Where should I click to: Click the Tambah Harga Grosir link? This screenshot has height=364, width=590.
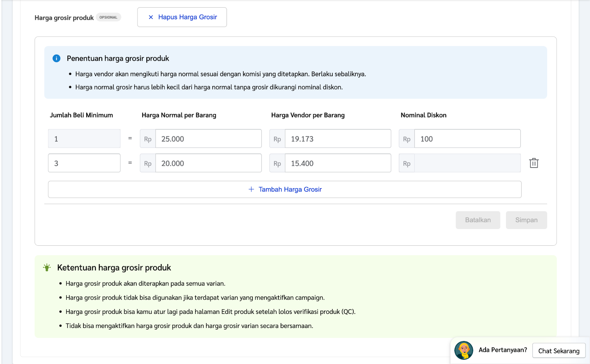[290, 189]
